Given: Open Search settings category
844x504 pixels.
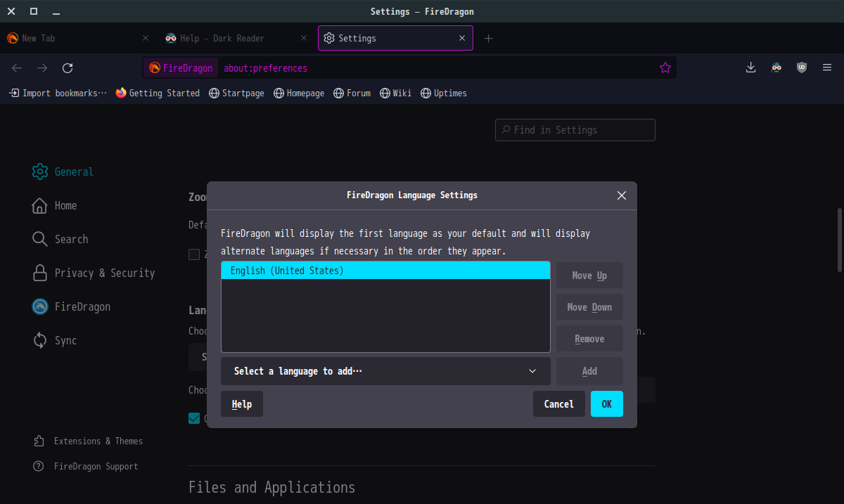Looking at the screenshot, I should pos(60,239).
